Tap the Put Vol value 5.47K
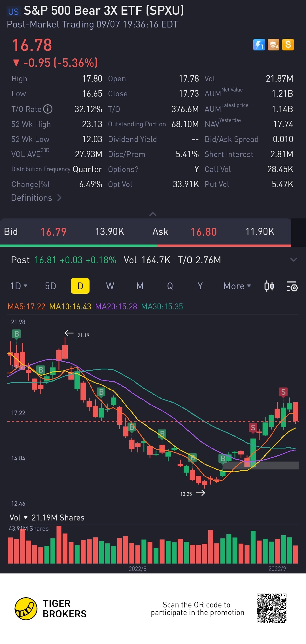 click(282, 184)
